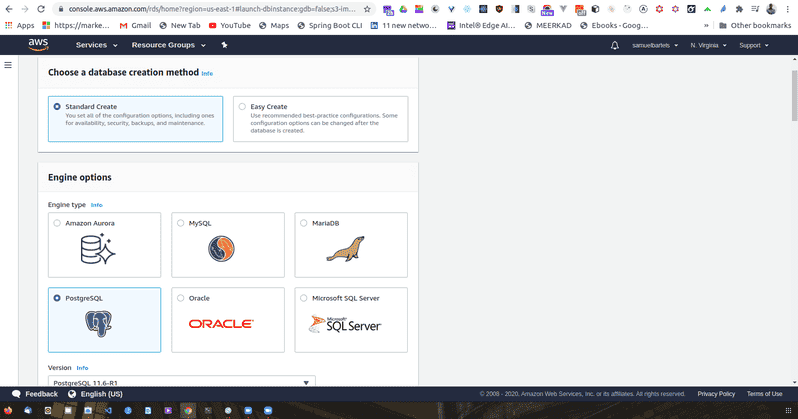Open Chrome from the taskbar
Image resolution: width=798 pixels, height=419 pixels.
coord(188,410)
